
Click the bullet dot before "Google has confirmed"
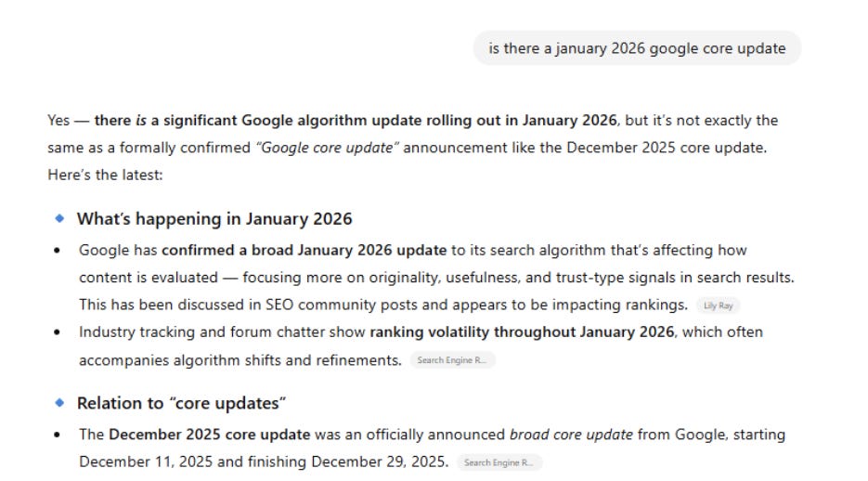58,251
